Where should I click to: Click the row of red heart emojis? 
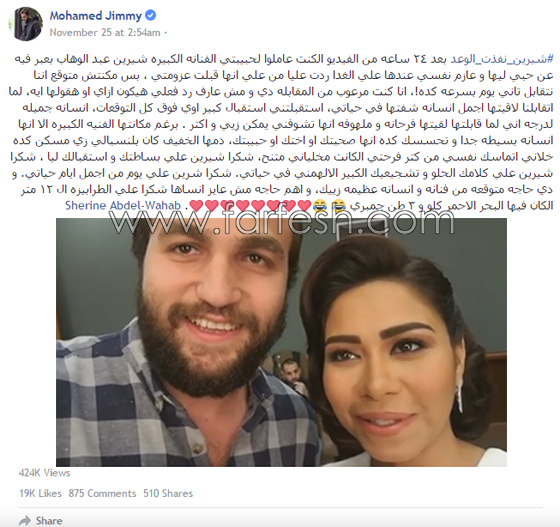(x=250, y=206)
